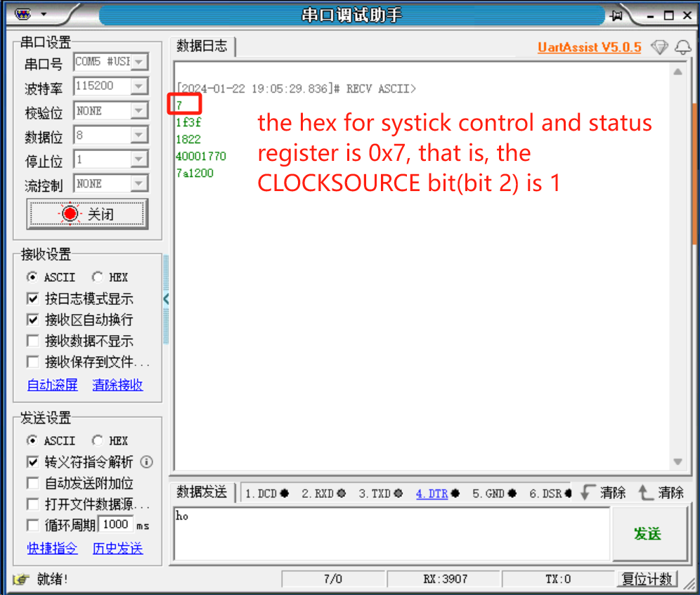Expand the 串口号 COM5 dropdown
Viewport: 700px width, 595px height.
coord(141,62)
